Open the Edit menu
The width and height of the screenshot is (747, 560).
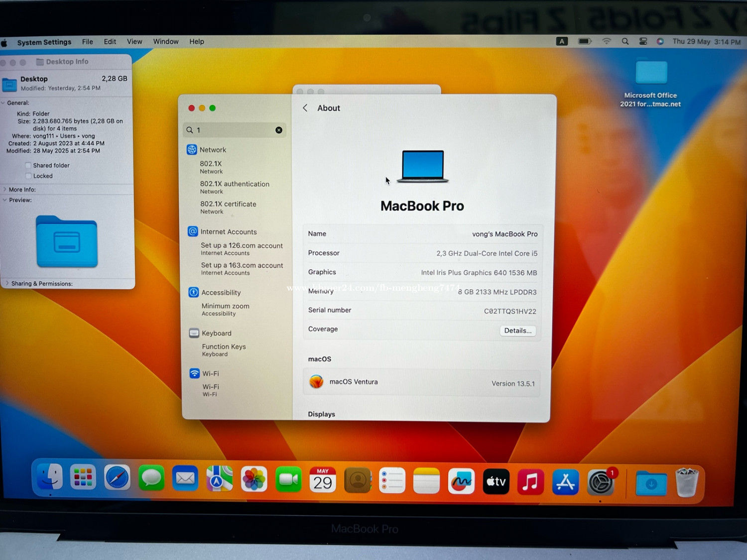pyautogui.click(x=110, y=42)
